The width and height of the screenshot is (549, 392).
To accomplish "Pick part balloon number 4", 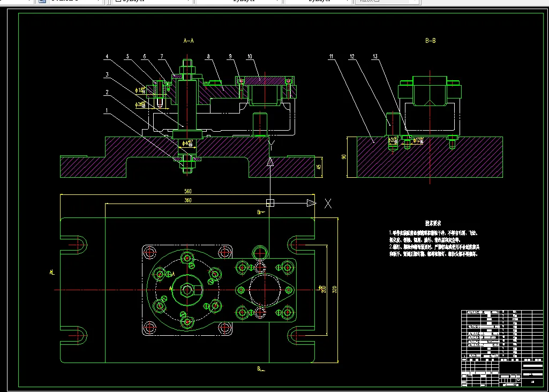I will click(107, 56).
